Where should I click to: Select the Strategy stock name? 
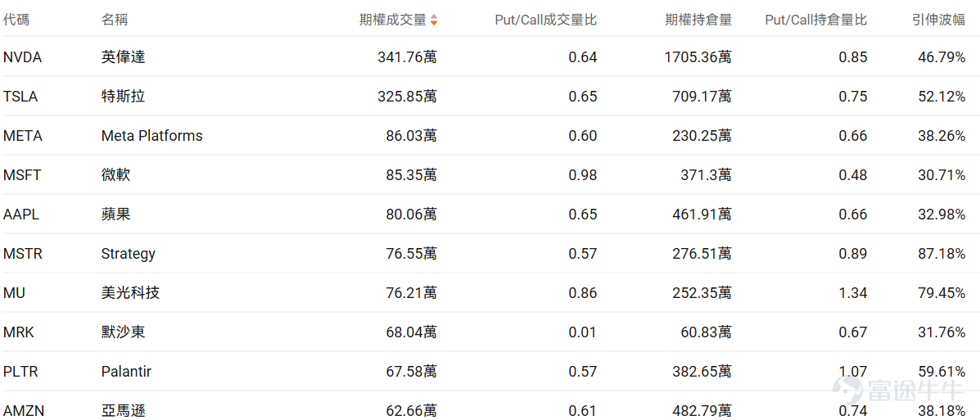(x=128, y=255)
